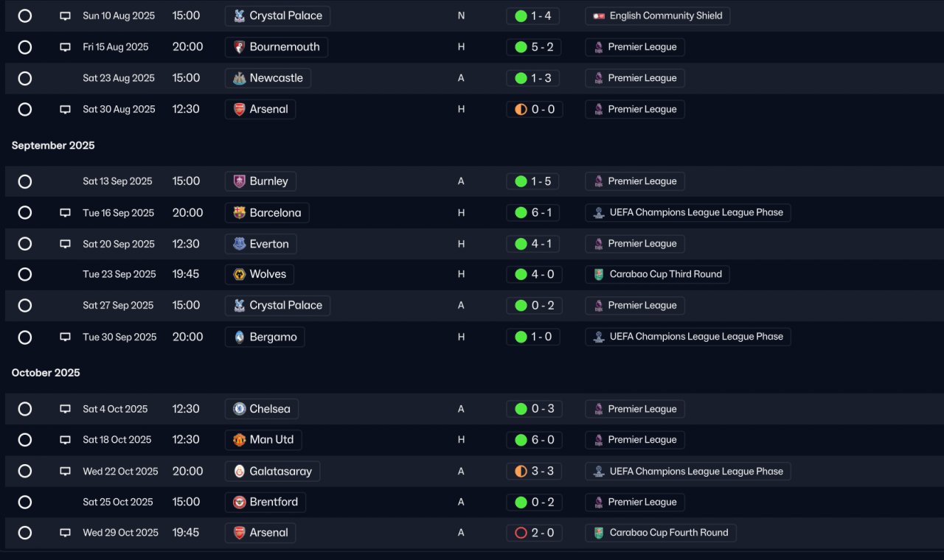The width and height of the screenshot is (944, 560).
Task: Click the TV broadcast icon for the Bournemouth match
Action: click(65, 47)
